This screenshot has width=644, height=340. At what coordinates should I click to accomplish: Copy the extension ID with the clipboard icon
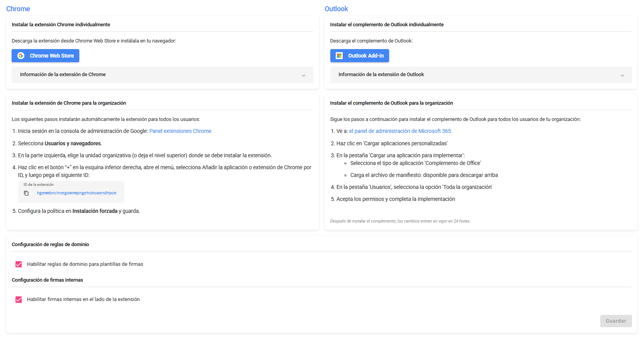[26, 193]
